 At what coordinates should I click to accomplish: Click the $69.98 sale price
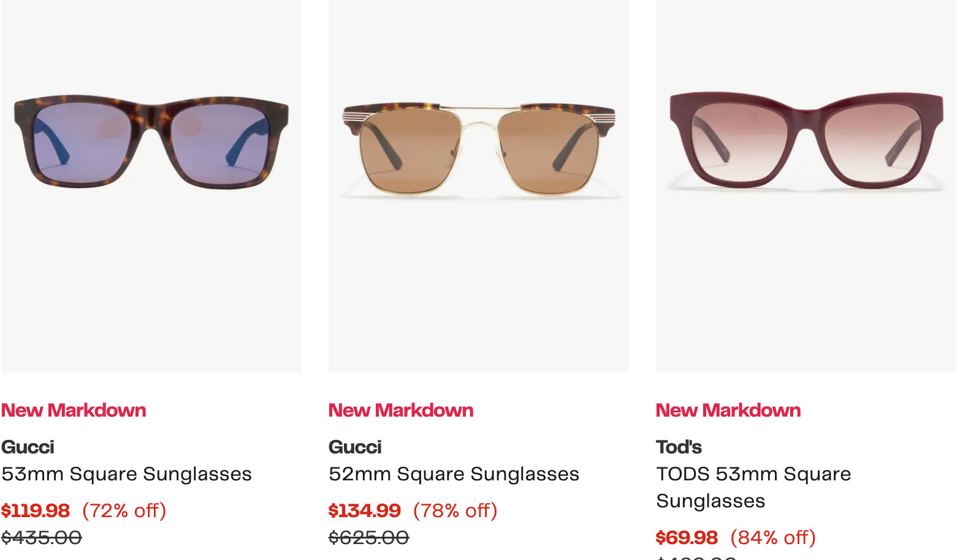687,537
